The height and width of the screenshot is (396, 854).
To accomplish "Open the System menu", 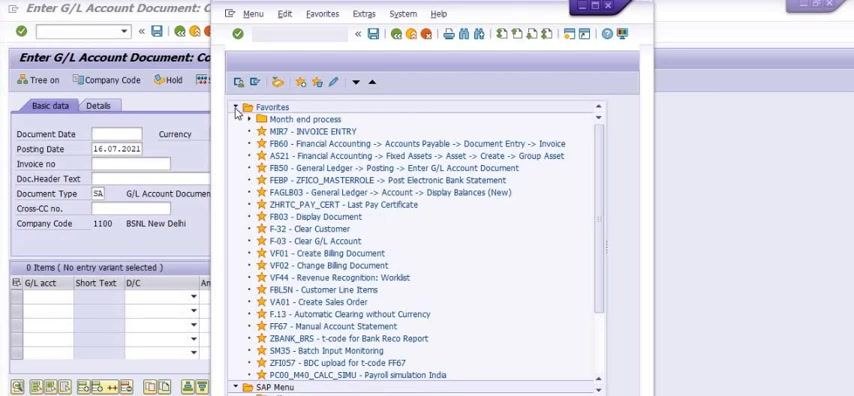I will pyautogui.click(x=403, y=14).
